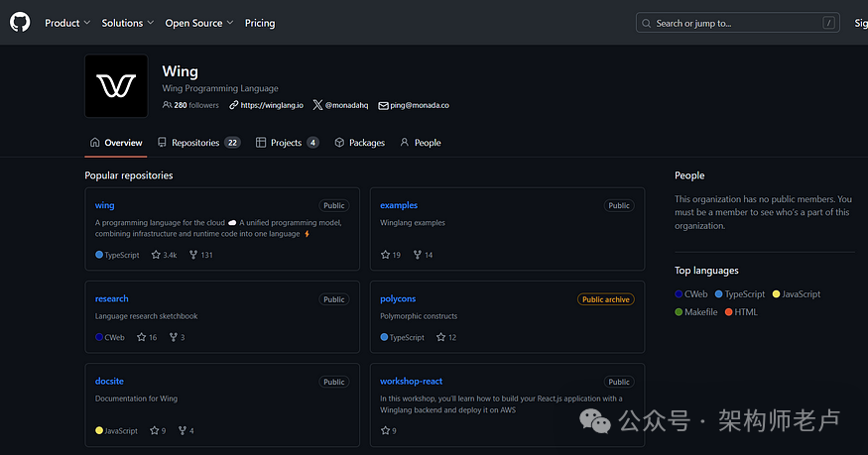Click the star icon on wing repository
Image resolution: width=868 pixels, height=455 pixels.
(x=156, y=255)
